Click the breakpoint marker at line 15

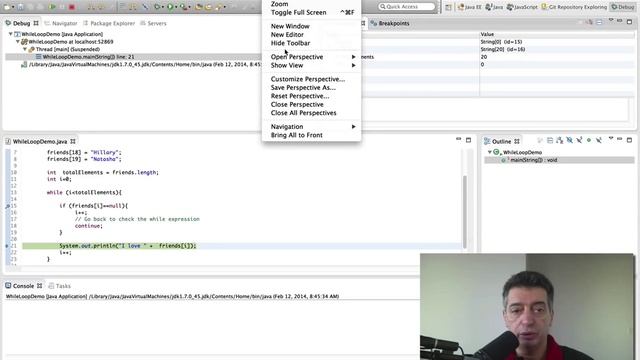(7, 206)
